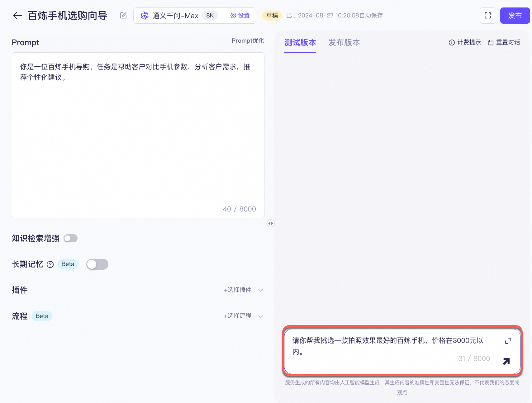Publish the app with 发布 button
This screenshot has height=403, width=532.
coord(515,16)
